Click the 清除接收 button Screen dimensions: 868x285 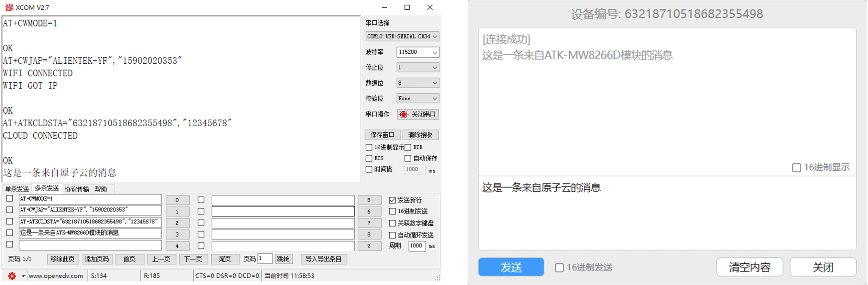pos(420,135)
